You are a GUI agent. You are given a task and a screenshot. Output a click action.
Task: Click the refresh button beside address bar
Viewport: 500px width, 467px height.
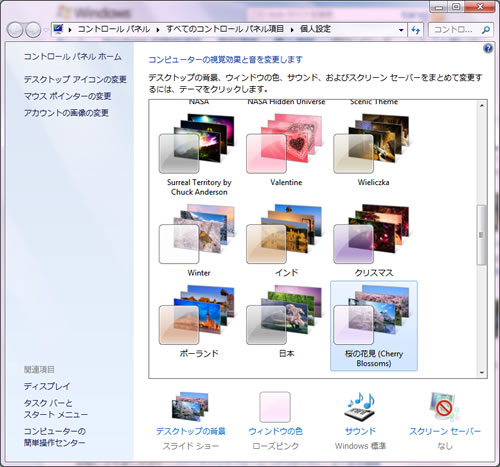pos(415,30)
